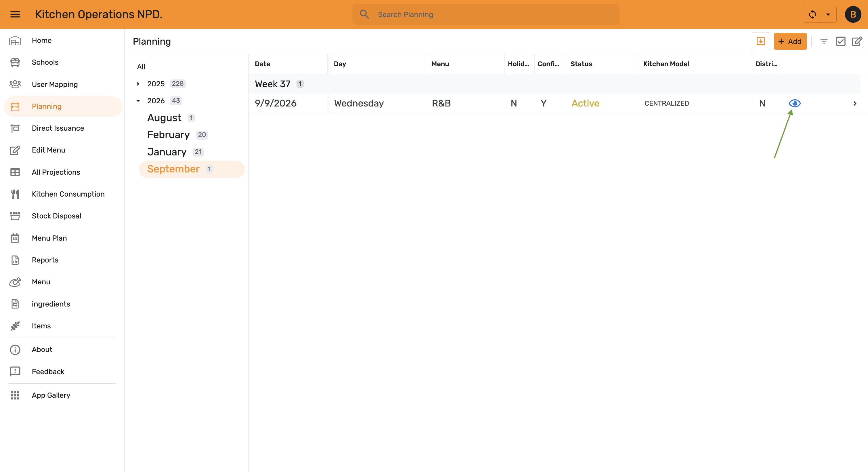Click the Active status cell

point(585,103)
